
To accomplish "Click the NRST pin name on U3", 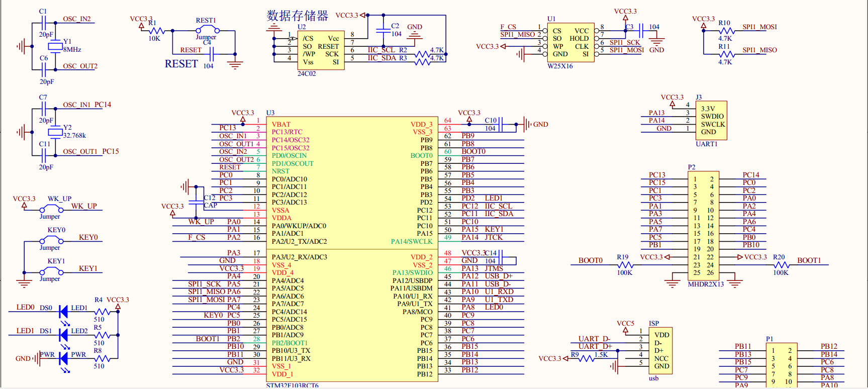I will [x=280, y=171].
